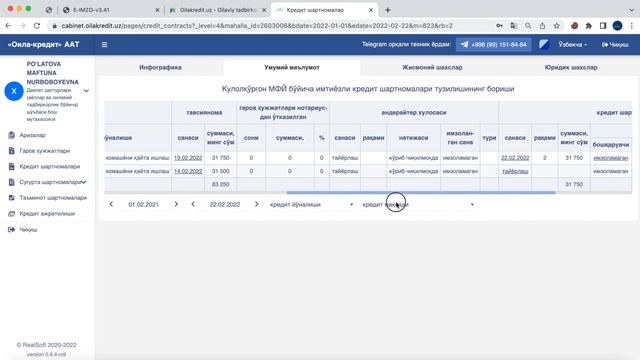Open Кредит ажратилиши in the sidebar
The width and height of the screenshot is (640, 360).
coord(47,213)
